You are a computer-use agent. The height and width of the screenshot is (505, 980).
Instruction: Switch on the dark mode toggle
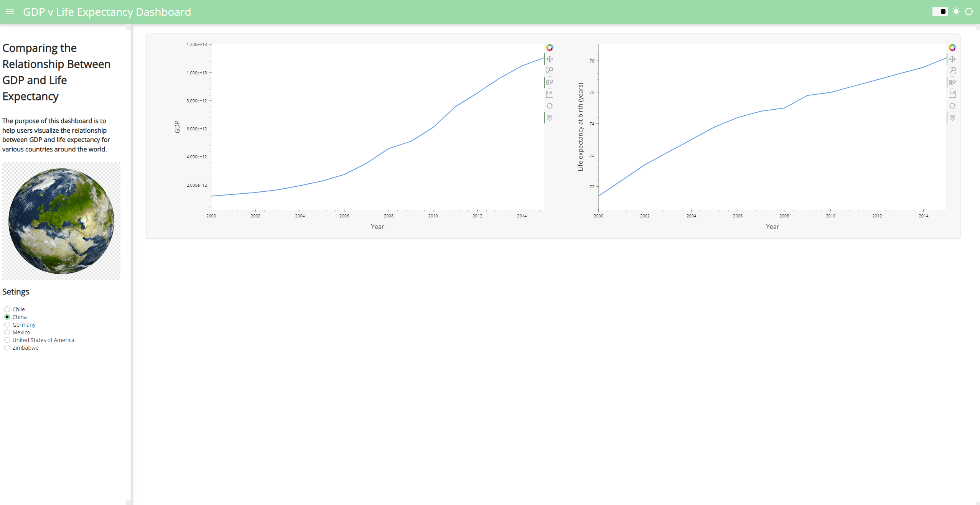point(940,12)
